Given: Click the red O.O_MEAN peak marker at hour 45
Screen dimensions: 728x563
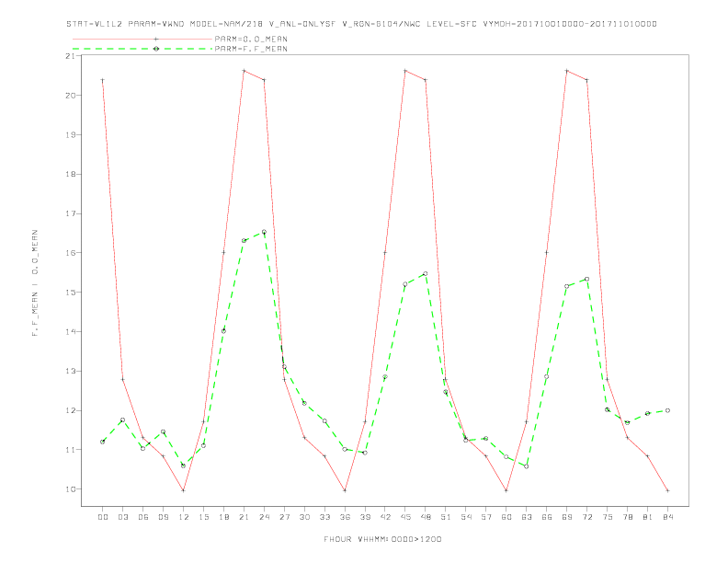Looking at the screenshot, I should (405, 71).
